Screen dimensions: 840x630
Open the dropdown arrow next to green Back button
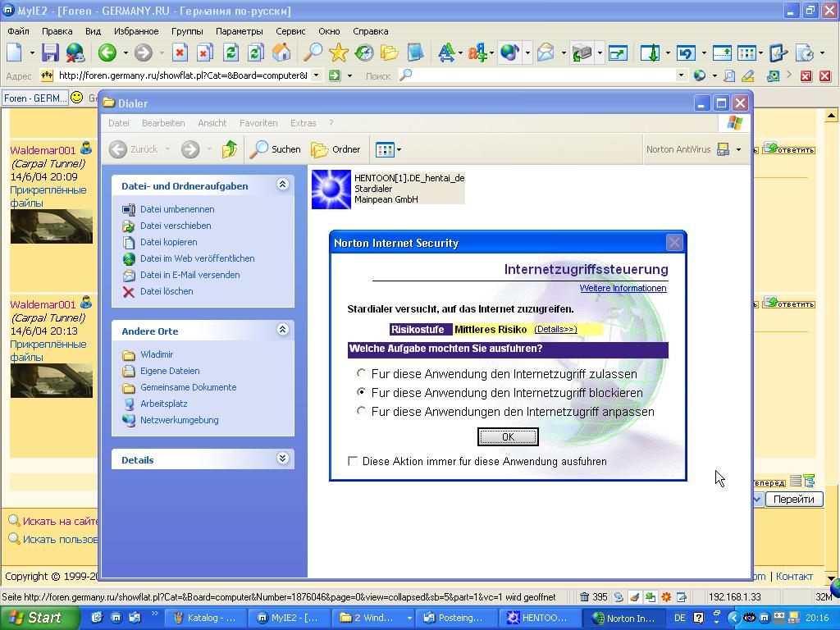tap(126, 53)
